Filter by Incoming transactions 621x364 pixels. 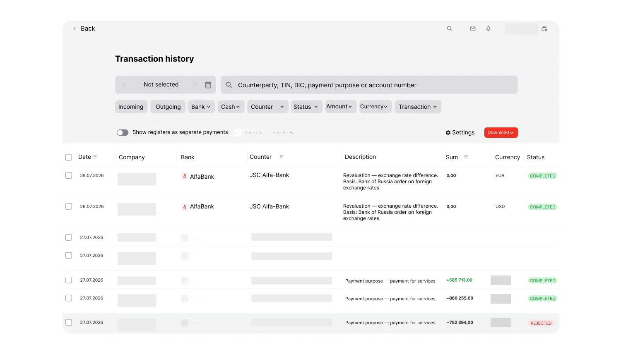[x=131, y=107]
